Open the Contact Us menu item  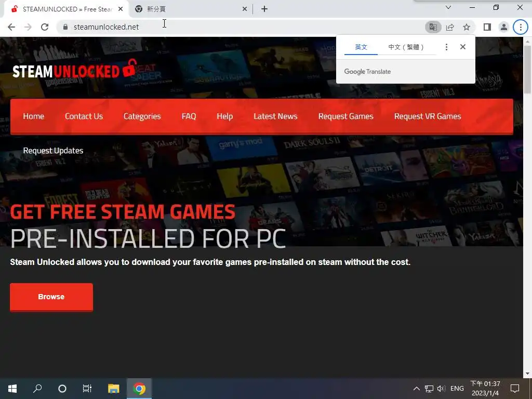pyautogui.click(x=84, y=116)
